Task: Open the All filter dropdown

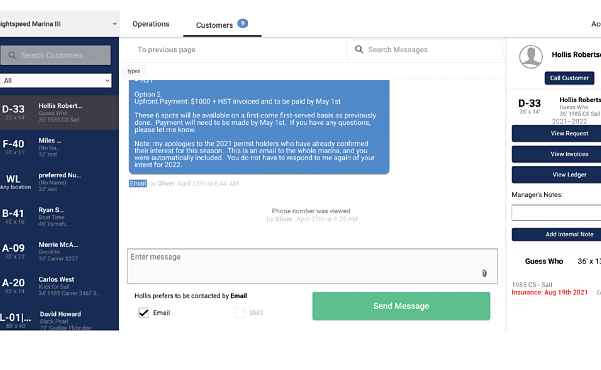Action: coord(56,81)
